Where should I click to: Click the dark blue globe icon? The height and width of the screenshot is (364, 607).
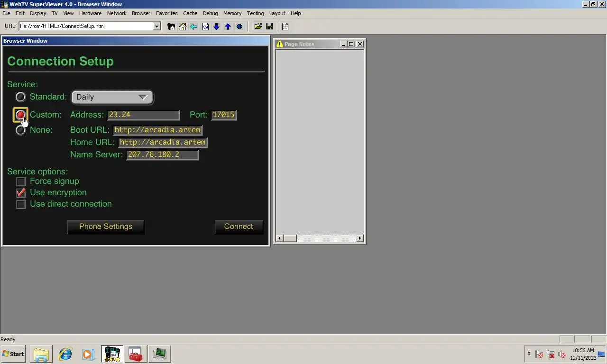point(239,27)
